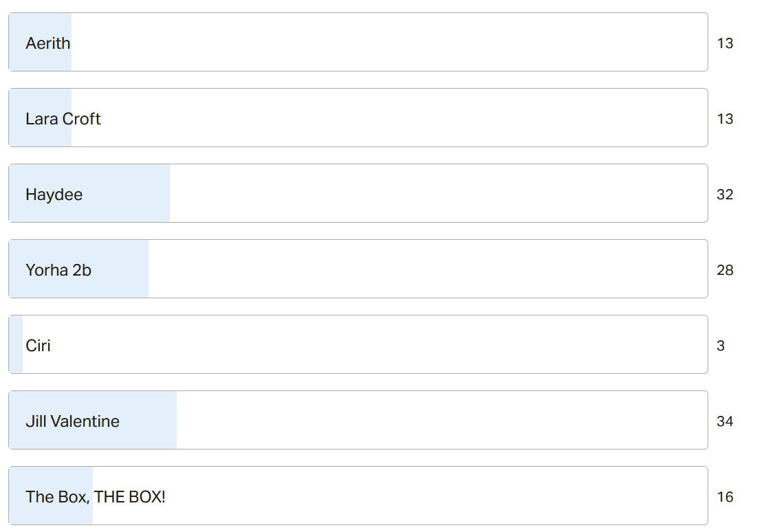
Task: Choose the Jill Valentine option
Action: point(358,420)
